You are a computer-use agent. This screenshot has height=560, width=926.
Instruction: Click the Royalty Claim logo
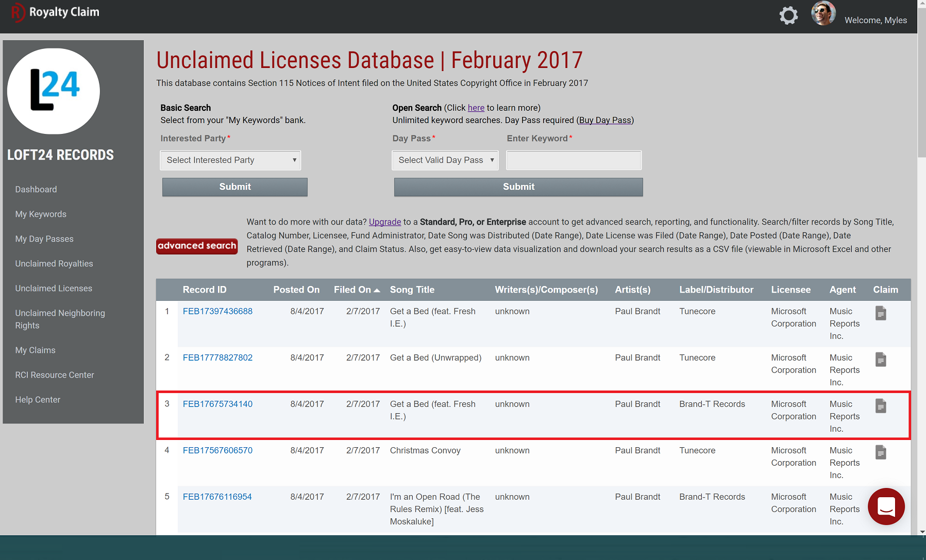[55, 12]
